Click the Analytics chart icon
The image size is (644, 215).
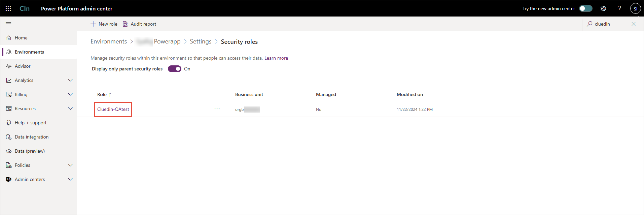(x=9, y=80)
